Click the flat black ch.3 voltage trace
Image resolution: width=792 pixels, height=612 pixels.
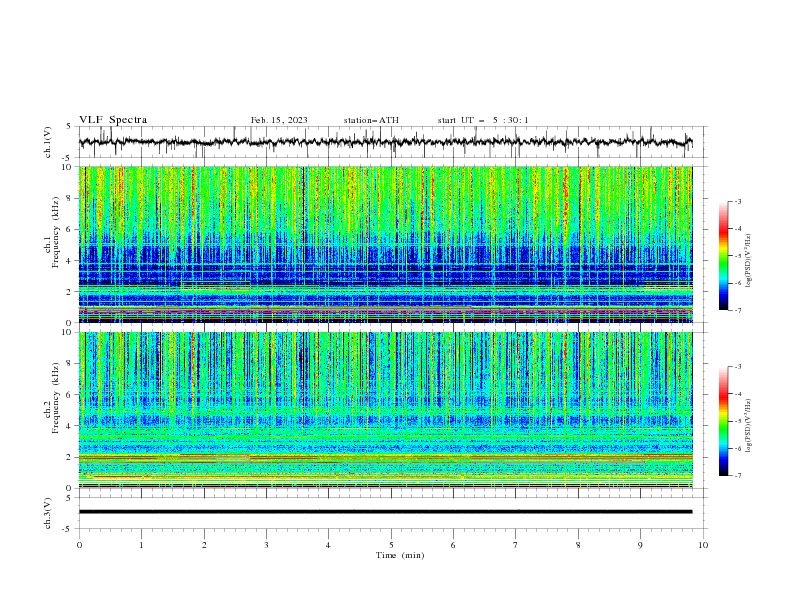pyautogui.click(x=385, y=512)
